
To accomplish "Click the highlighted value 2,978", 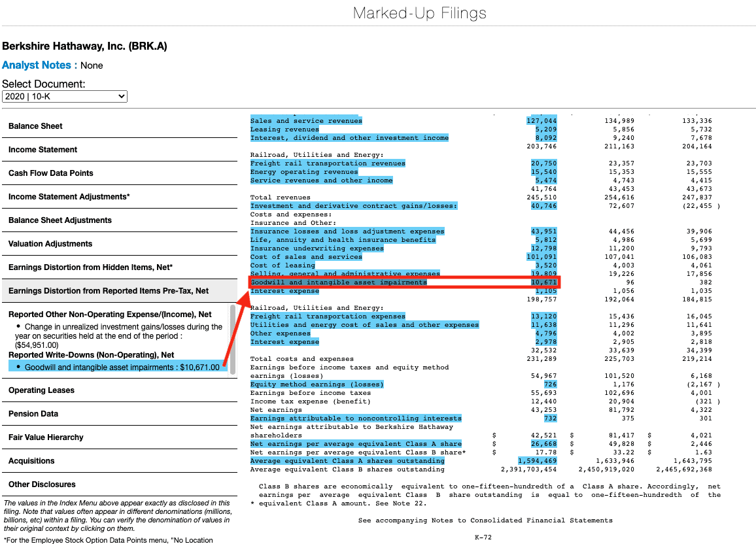I will [546, 342].
